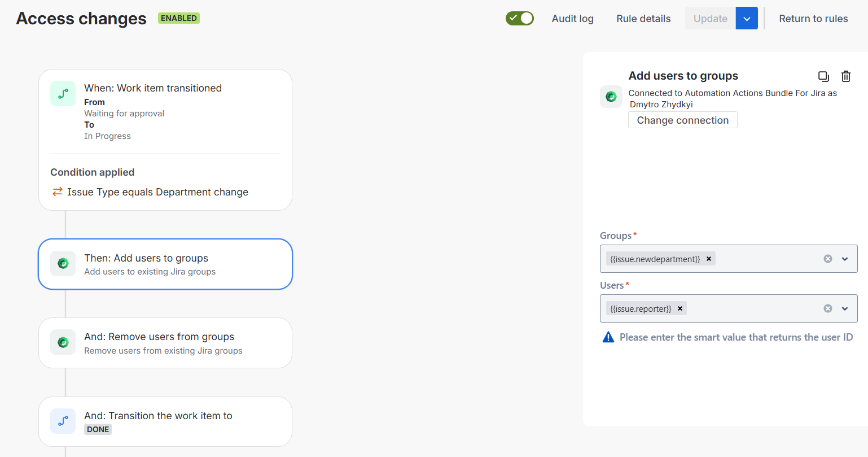Open the Users dropdown
Screen dimensions: 868x457
click(845, 308)
